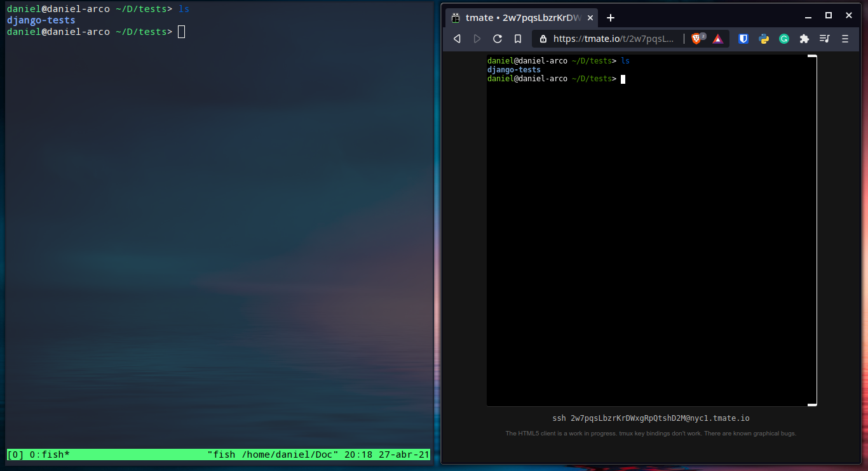Focus the tmate.io address bar
Screen dimensions: 868x471
click(613, 39)
